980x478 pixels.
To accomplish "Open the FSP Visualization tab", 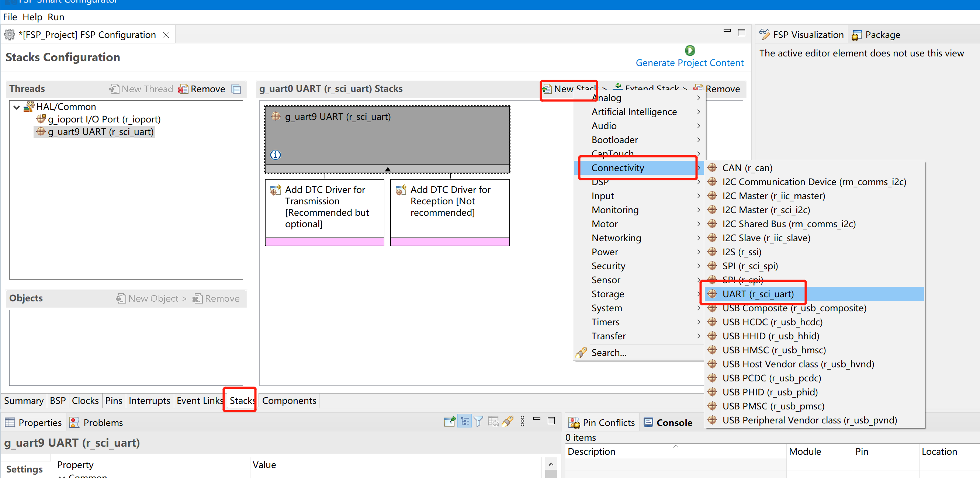I will [801, 35].
